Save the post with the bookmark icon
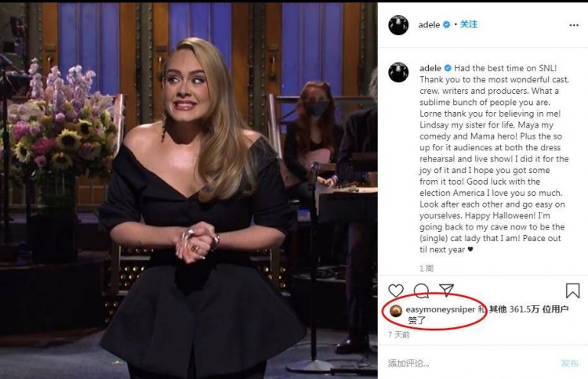Image resolution: width=588 pixels, height=379 pixels. click(572, 291)
